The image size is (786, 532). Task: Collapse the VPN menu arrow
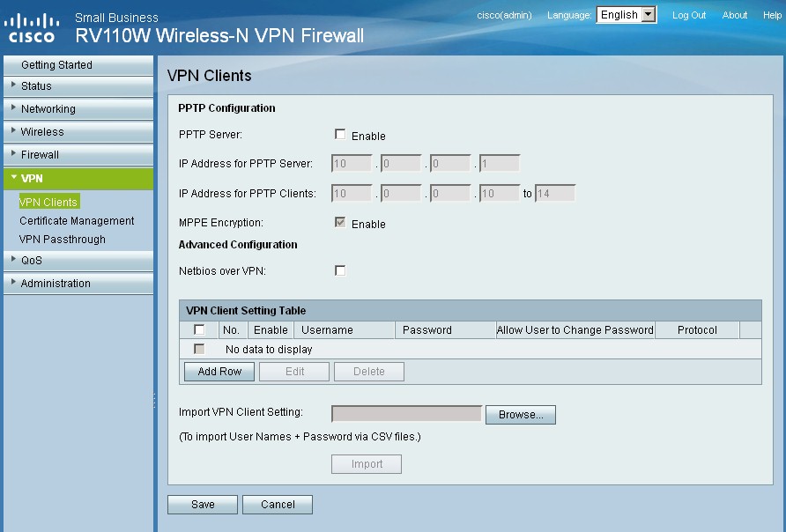[13, 177]
